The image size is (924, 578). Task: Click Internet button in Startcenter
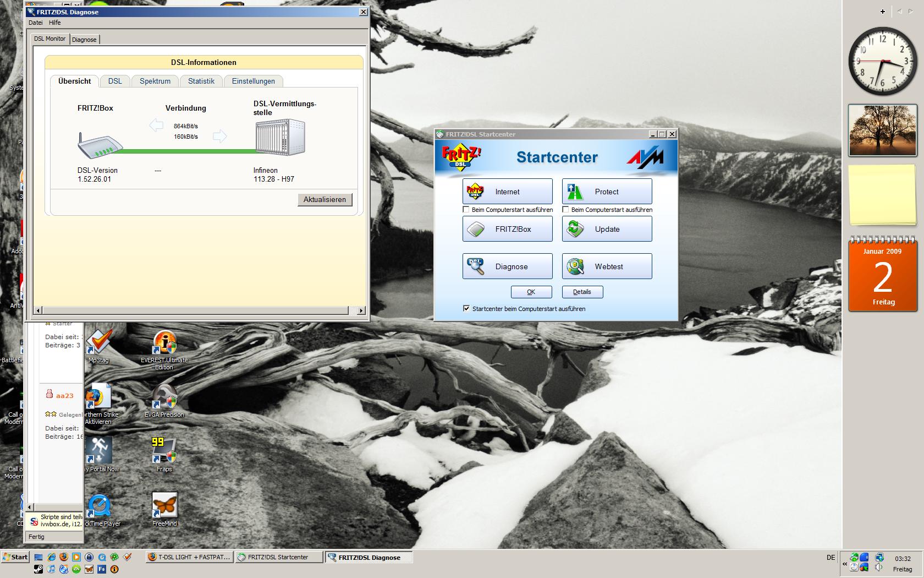tap(508, 192)
